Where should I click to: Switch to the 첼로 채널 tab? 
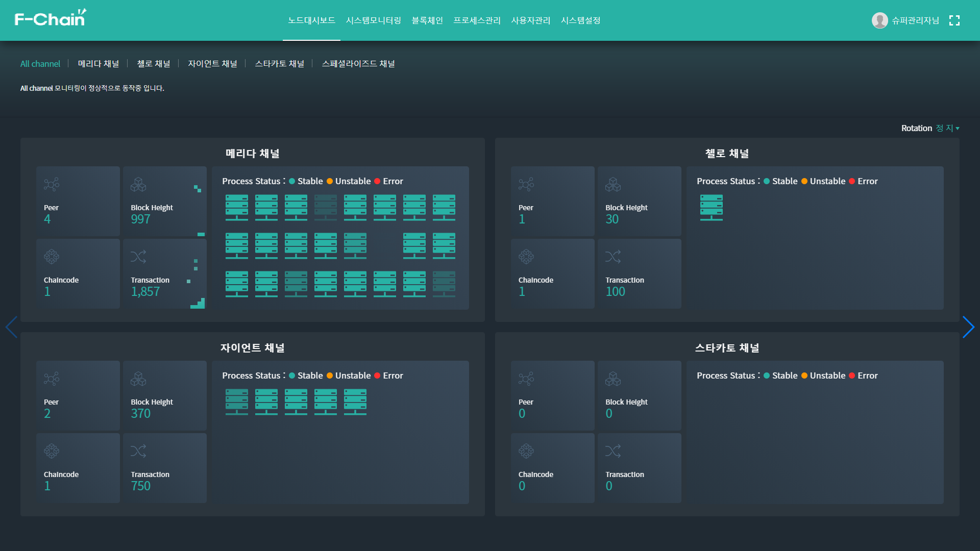(x=154, y=64)
